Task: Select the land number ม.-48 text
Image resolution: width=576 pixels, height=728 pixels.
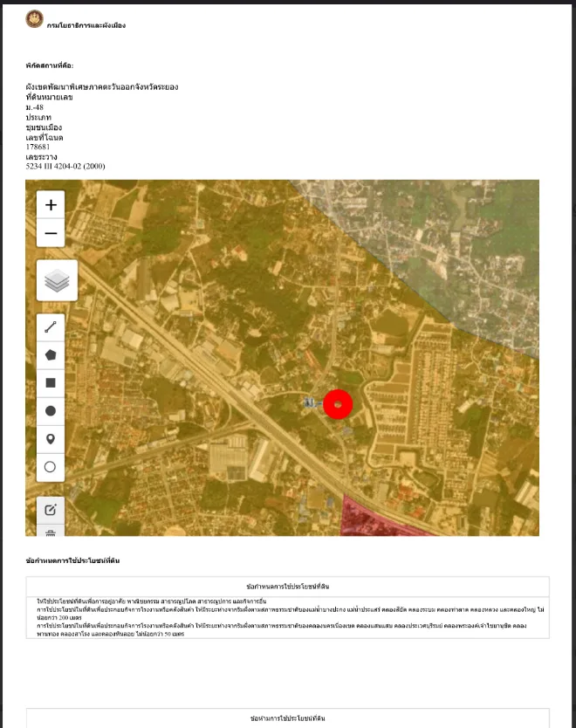Action: pos(35,107)
